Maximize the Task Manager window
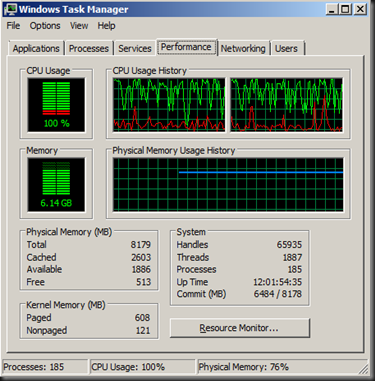Screen dimensions: 375x381 (345, 9)
